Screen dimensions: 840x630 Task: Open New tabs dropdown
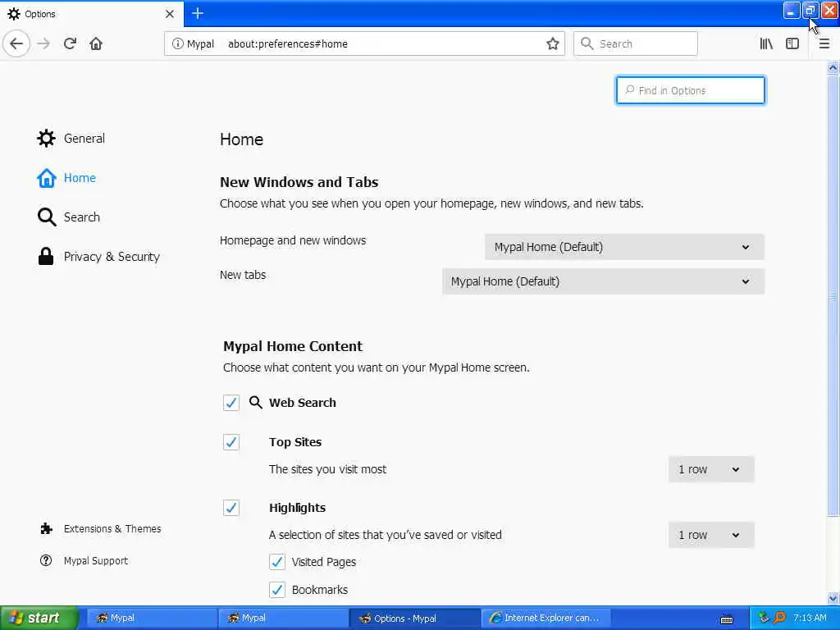pyautogui.click(x=603, y=281)
